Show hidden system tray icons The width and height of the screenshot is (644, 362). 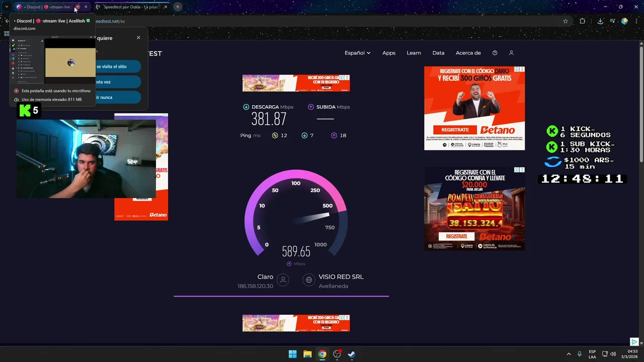coord(569,354)
